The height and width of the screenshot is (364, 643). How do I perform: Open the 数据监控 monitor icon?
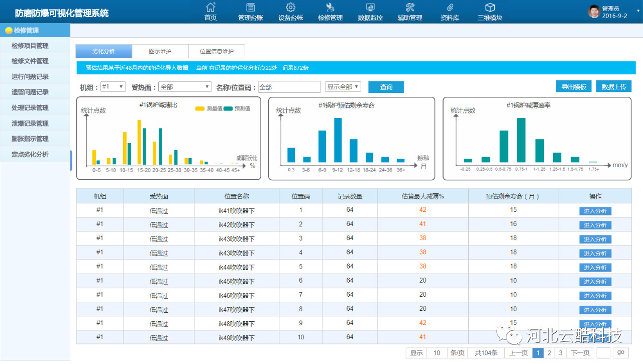[x=370, y=8]
